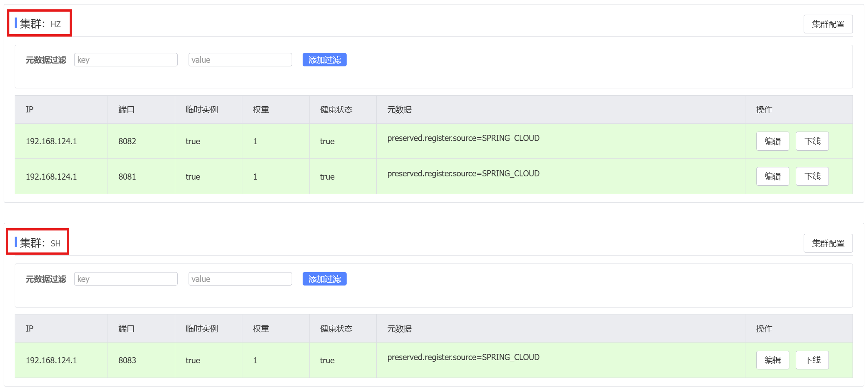Edit the instance on port 8083
Screen dimensions: 868x391
pyautogui.click(x=773, y=360)
